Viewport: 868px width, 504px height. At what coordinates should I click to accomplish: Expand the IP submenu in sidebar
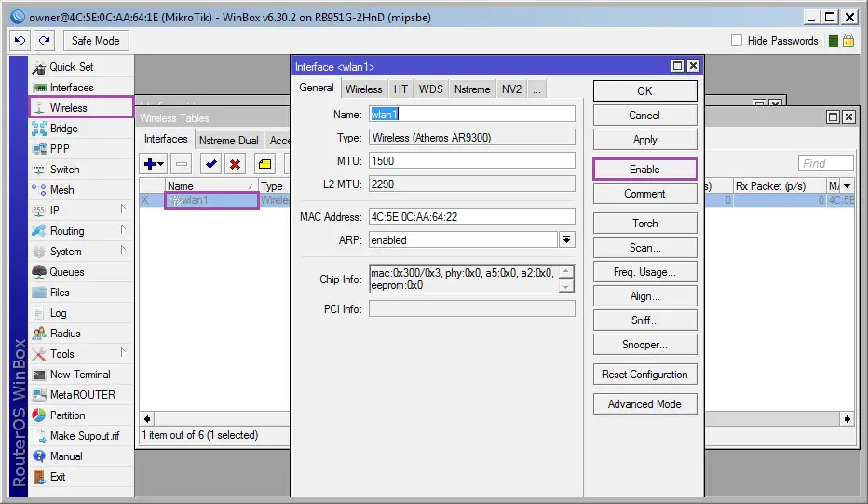coord(123,210)
